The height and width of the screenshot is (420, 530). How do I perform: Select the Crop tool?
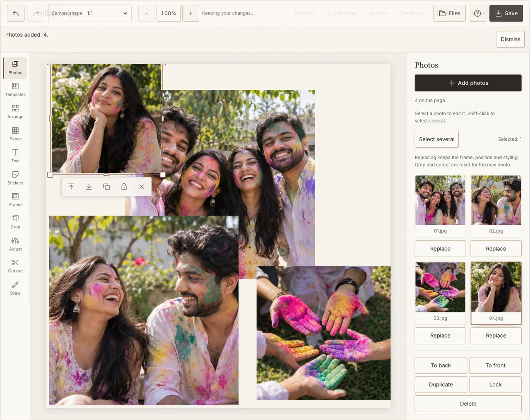tap(15, 222)
